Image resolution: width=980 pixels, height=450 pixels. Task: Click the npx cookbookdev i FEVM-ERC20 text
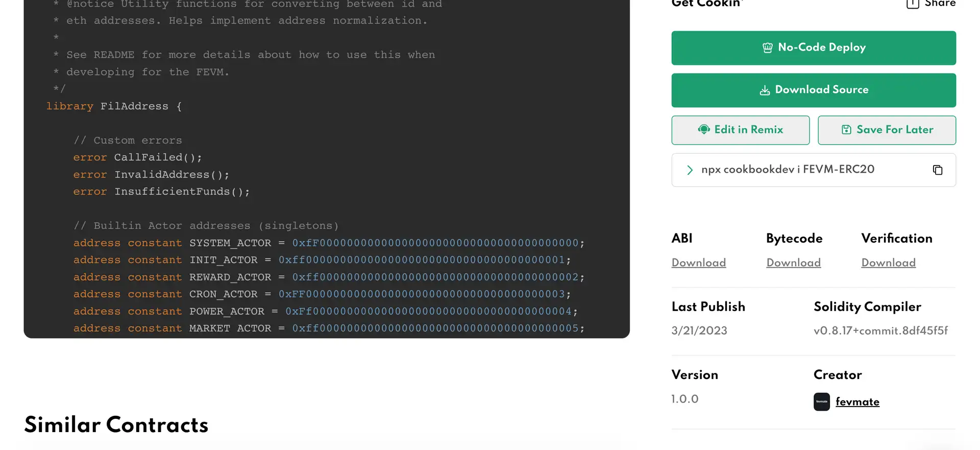(x=788, y=170)
